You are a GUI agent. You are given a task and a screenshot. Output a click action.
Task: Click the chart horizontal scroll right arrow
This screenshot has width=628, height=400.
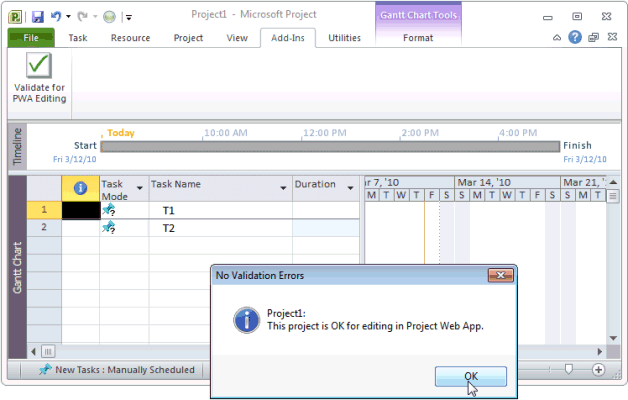tap(600, 352)
